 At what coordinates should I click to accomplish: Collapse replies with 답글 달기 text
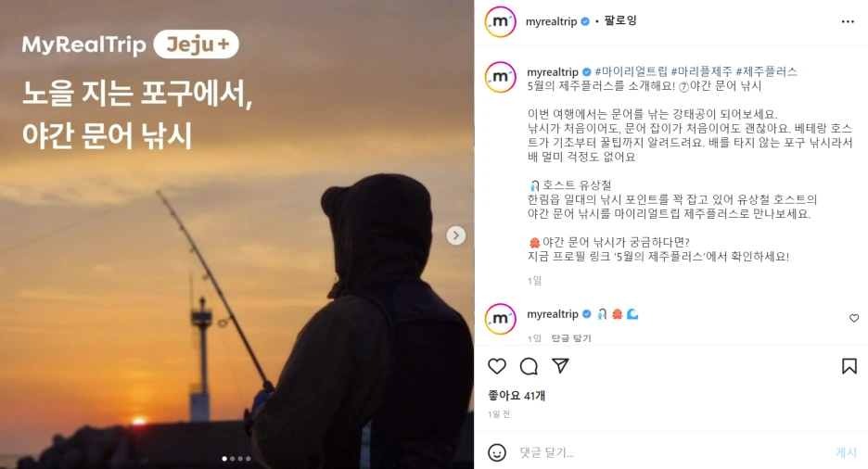point(571,338)
